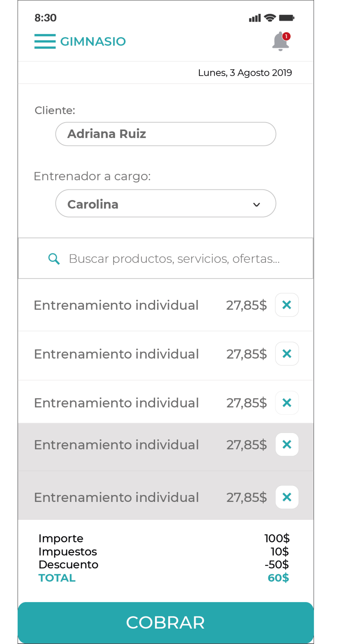352x644 pixels.
Task: Focus the Buscar productos search field
Action: [x=174, y=259]
